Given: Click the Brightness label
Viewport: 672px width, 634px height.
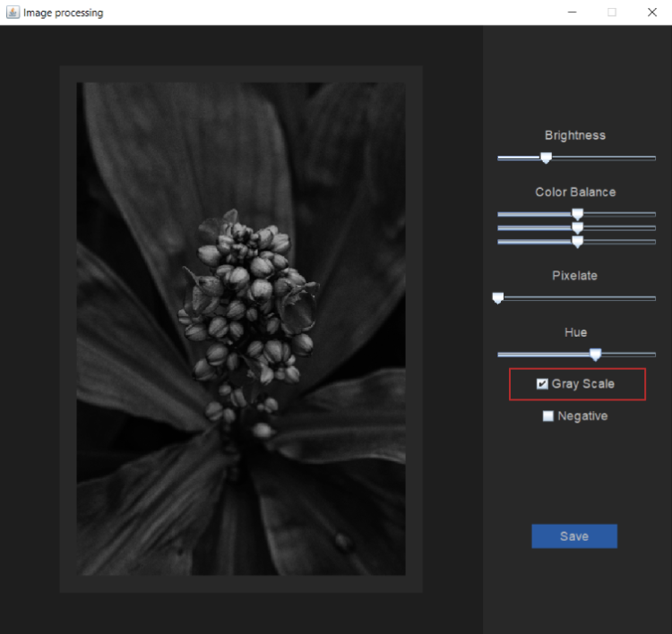Looking at the screenshot, I should coord(575,135).
